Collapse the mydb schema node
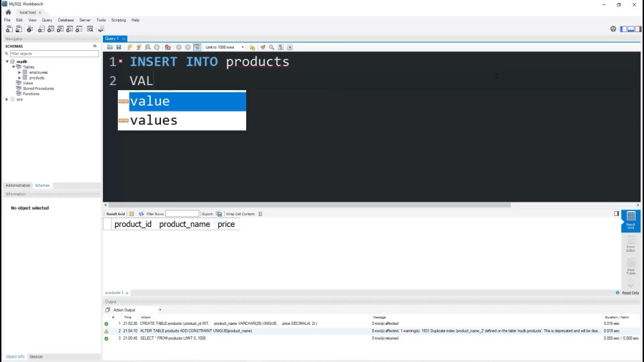The image size is (644, 362). [x=7, y=62]
